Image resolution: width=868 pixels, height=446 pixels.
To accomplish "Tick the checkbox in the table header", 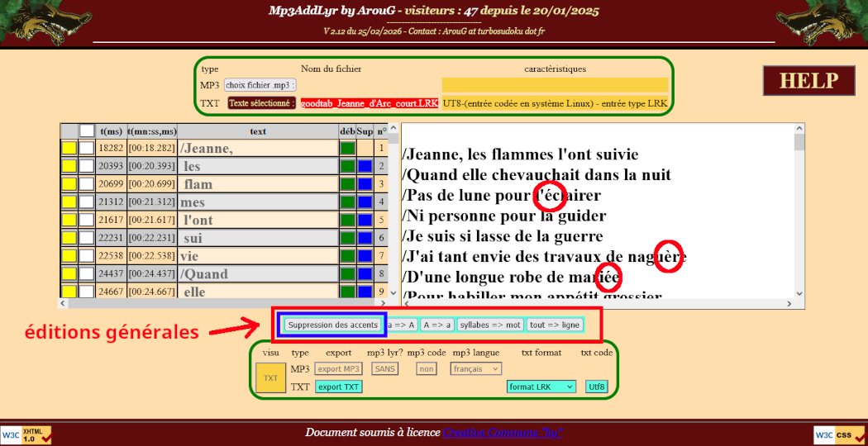I will coord(87,130).
